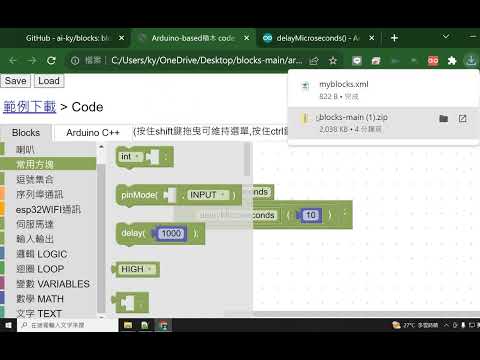Click the 10 value in delayMicroseconds block
The height and width of the screenshot is (360, 480).
pyautogui.click(x=311, y=215)
